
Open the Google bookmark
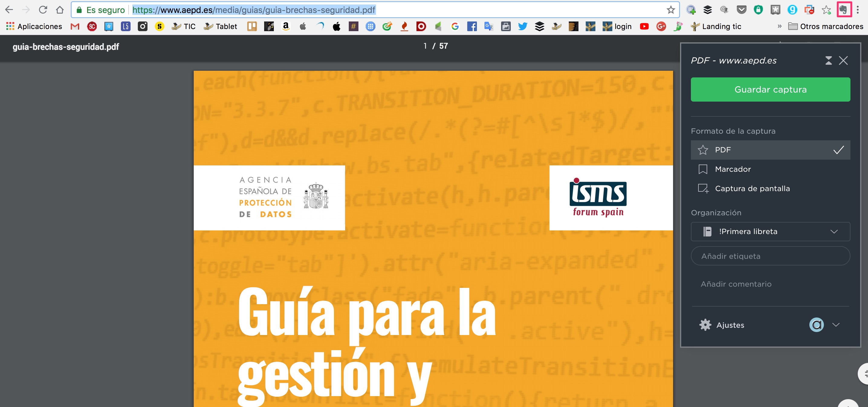(455, 26)
